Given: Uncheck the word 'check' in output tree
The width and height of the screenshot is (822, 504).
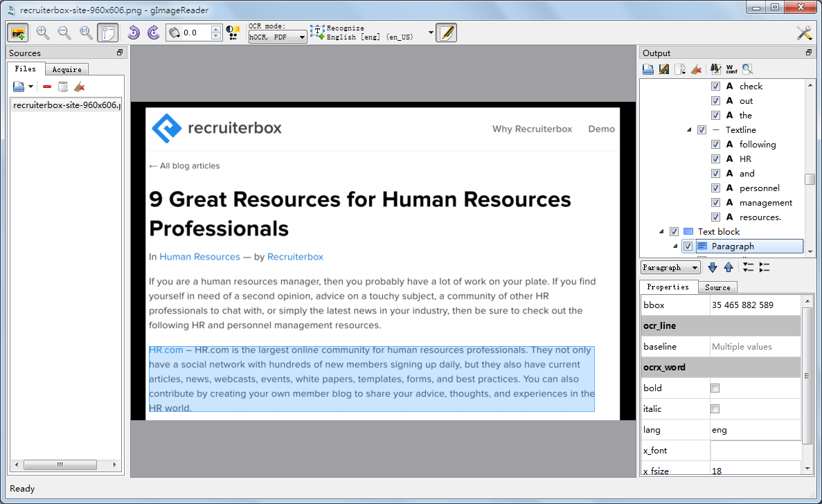Looking at the screenshot, I should [715, 86].
